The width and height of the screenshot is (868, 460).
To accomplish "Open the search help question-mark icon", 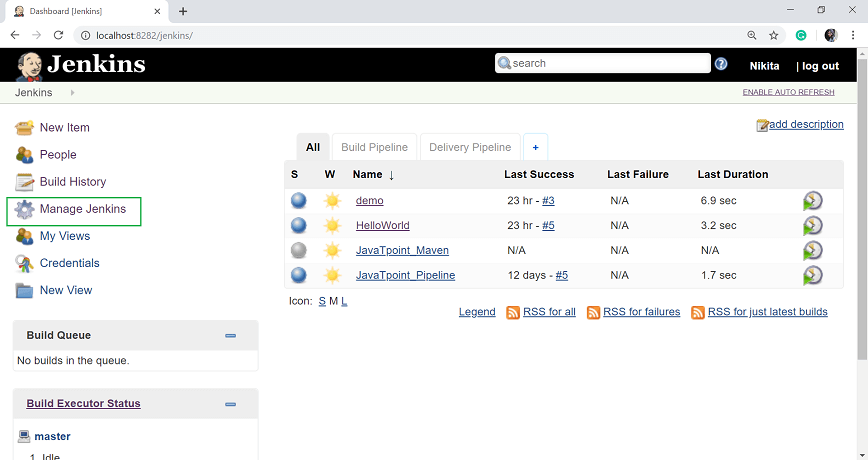I will click(721, 64).
